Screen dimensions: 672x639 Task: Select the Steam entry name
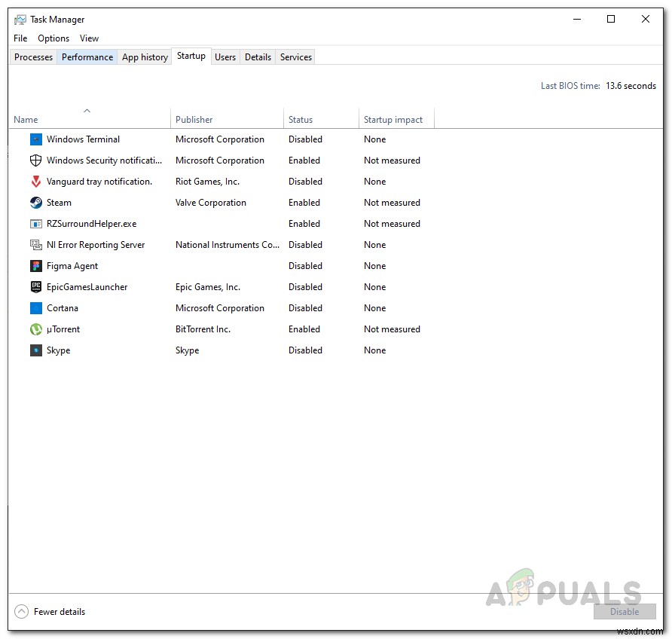60,202
